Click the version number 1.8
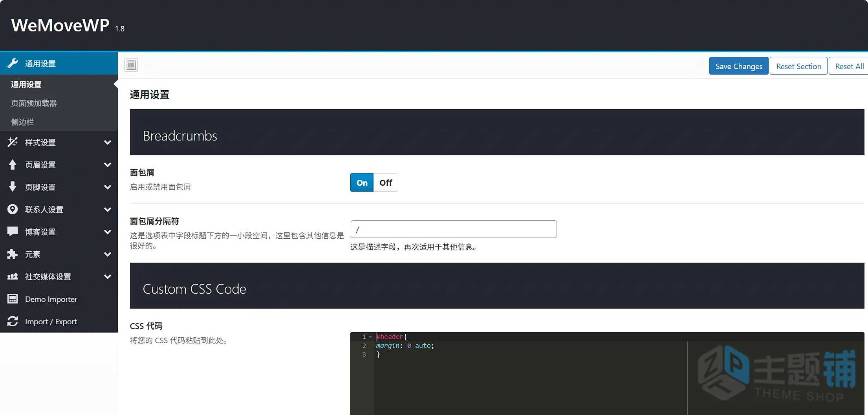The image size is (868, 415). pos(120,29)
